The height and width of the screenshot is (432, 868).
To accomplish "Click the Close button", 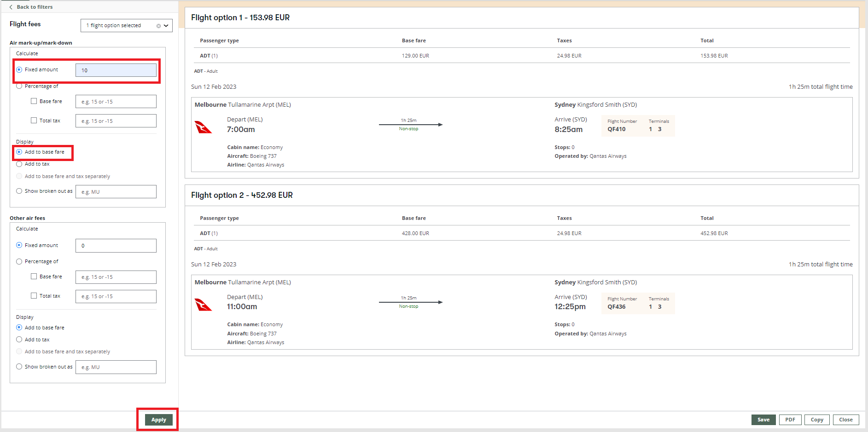I will tap(845, 420).
